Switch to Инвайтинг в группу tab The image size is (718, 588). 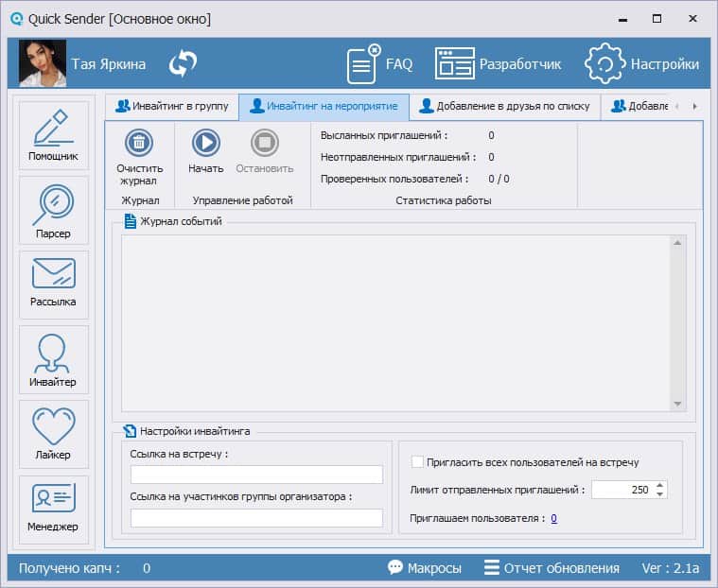tap(172, 106)
